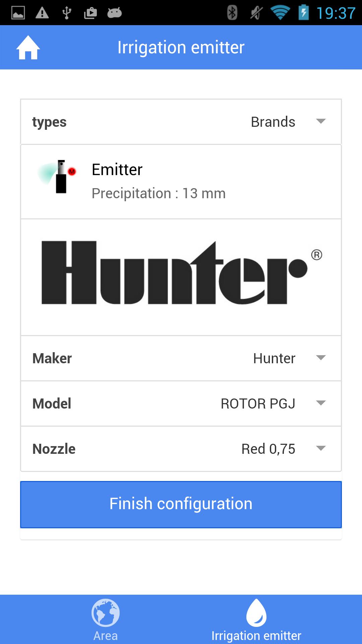Tap the warning triangle status icon

(42, 13)
